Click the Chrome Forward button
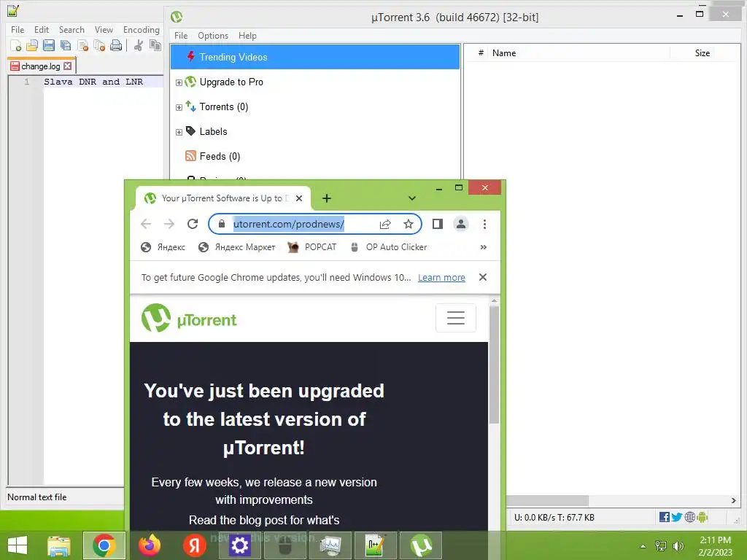Image resolution: width=747 pixels, height=560 pixels. point(169,224)
